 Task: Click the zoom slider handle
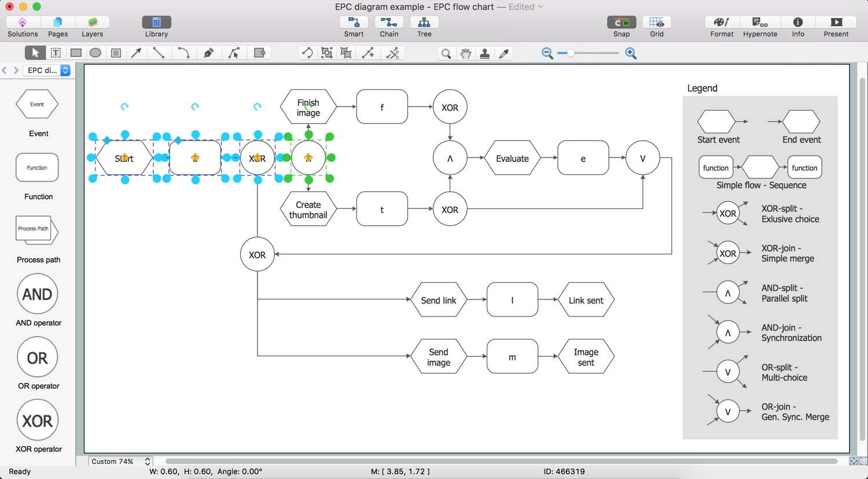click(571, 53)
